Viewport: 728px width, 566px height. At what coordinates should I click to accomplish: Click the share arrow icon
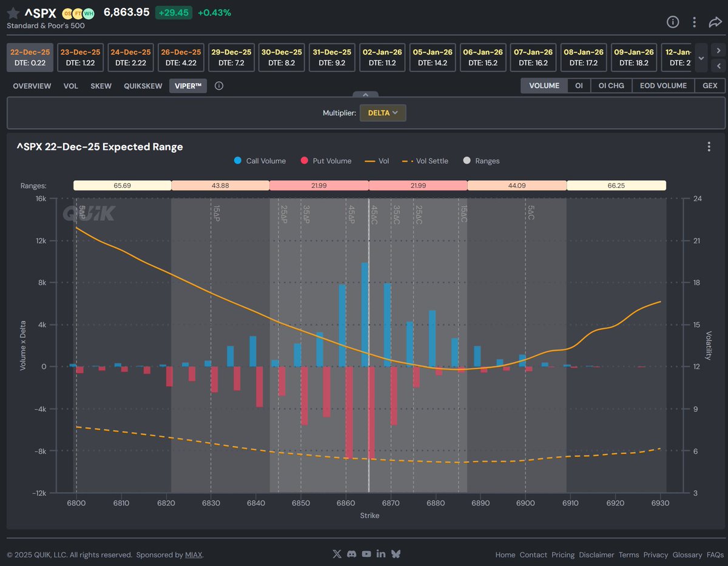[x=715, y=22]
